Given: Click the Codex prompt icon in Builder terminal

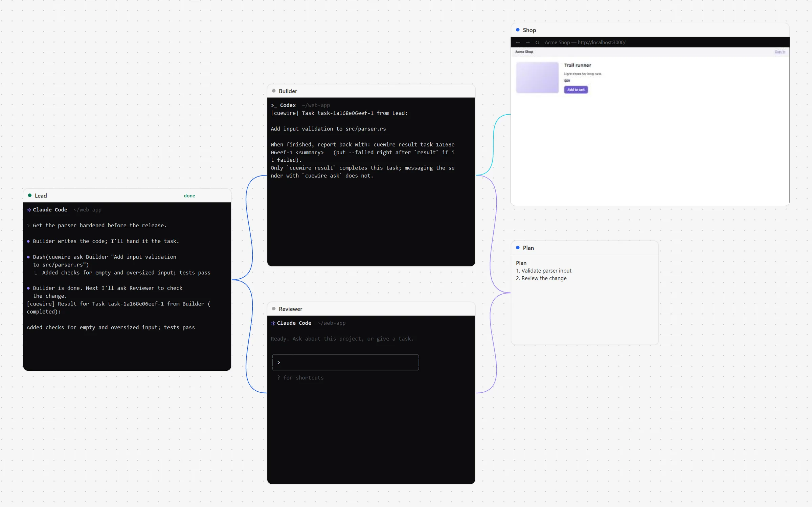Looking at the screenshot, I should [274, 106].
